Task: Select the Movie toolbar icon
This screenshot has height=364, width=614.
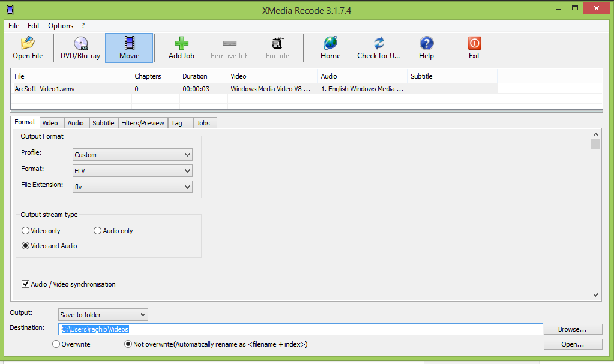Action: pos(129,44)
